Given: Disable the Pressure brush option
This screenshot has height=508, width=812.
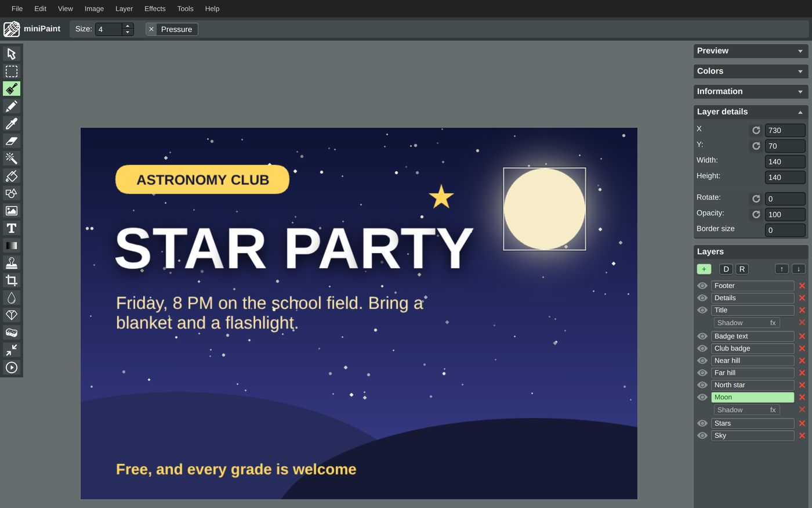Looking at the screenshot, I should coord(172,29).
